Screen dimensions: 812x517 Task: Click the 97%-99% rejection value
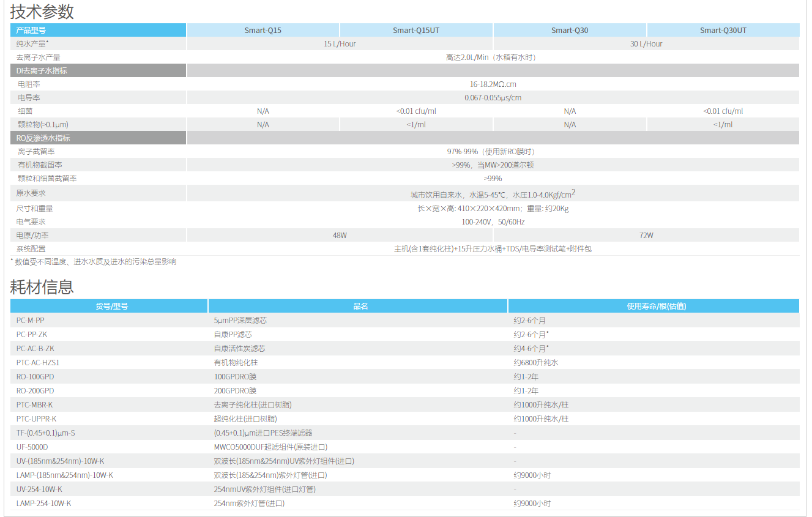tap(493, 152)
